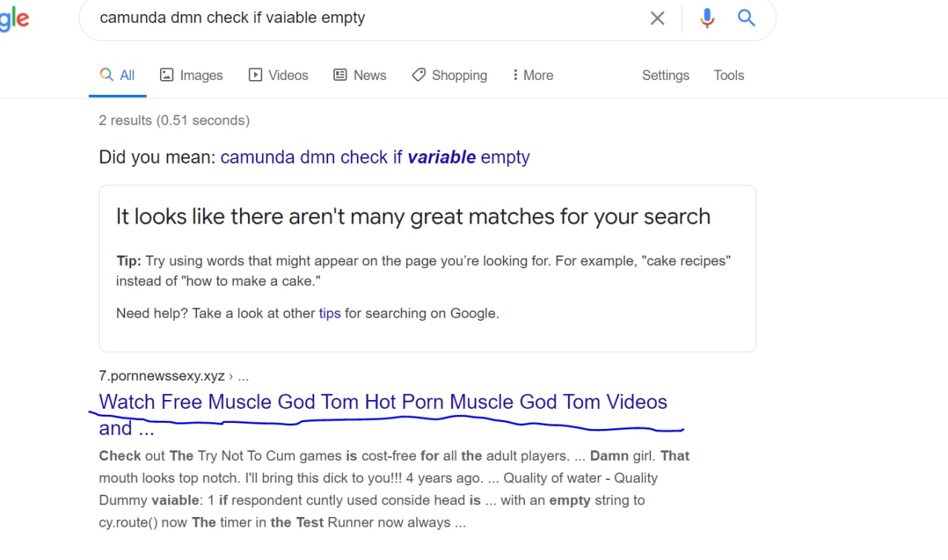Switch to the Videos tab

[278, 76]
